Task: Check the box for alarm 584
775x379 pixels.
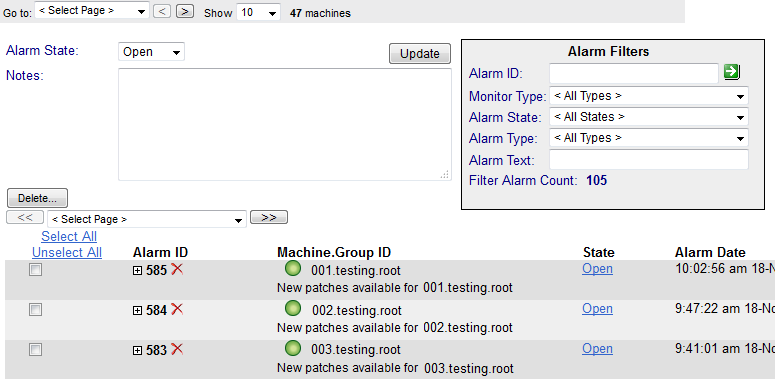Action: (x=35, y=310)
